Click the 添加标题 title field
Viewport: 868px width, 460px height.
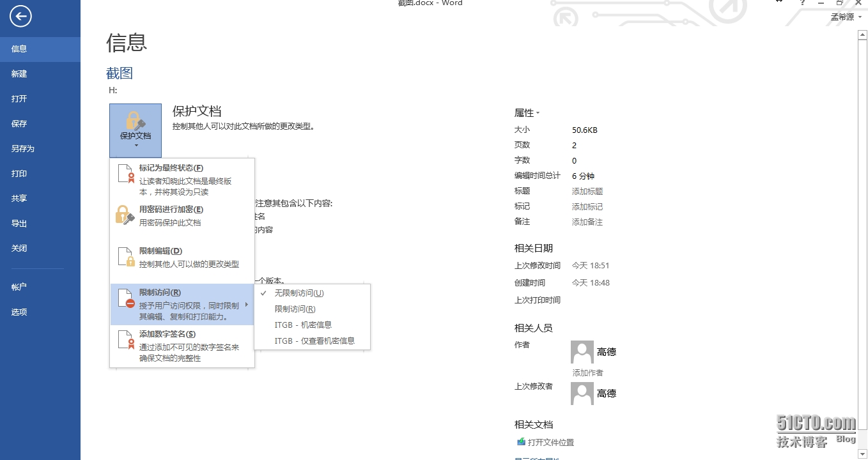pos(587,192)
